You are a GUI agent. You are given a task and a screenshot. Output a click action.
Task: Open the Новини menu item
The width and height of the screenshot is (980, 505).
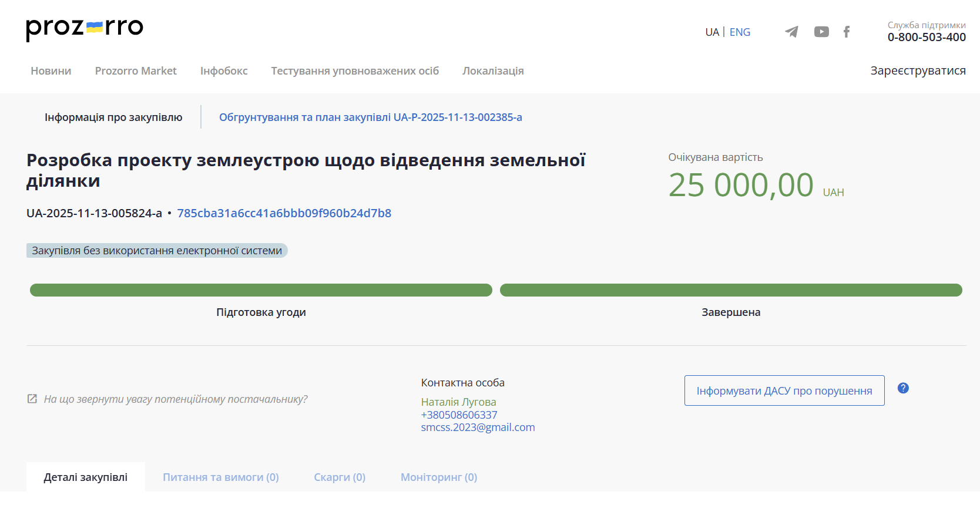click(51, 71)
